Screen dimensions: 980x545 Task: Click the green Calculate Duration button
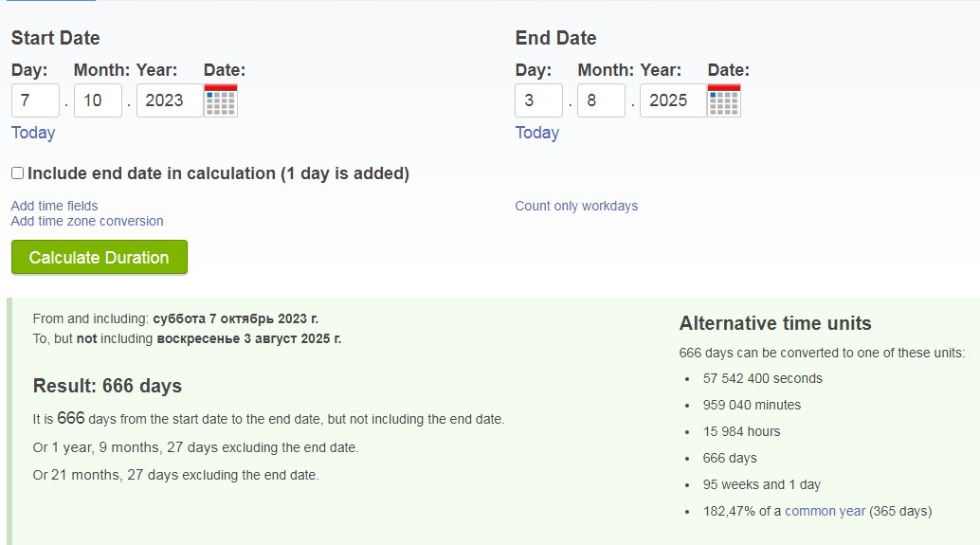tap(100, 257)
